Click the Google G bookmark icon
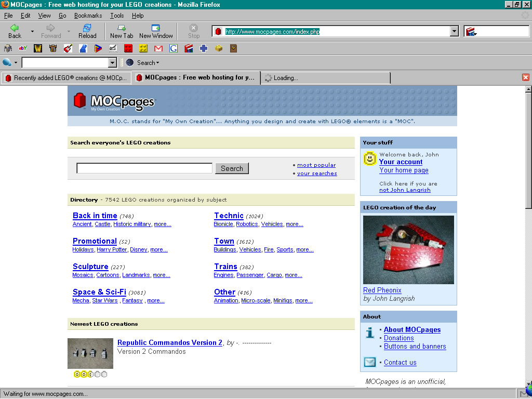The width and height of the screenshot is (532, 399). (174, 48)
